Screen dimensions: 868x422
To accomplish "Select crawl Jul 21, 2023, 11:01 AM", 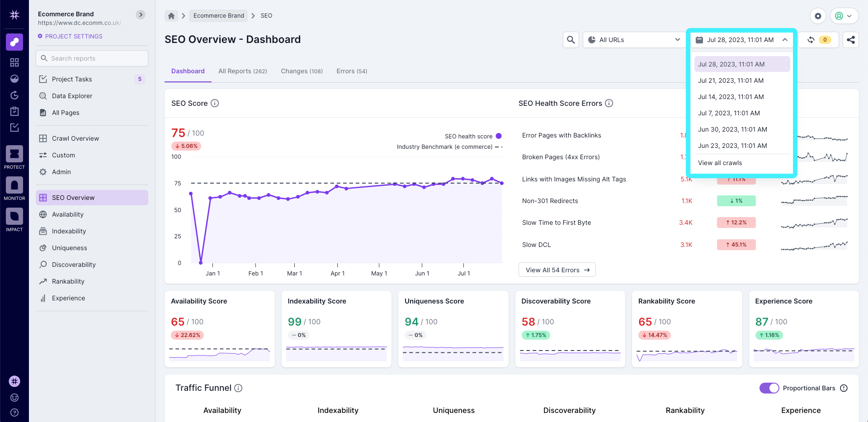I will click(x=742, y=81).
